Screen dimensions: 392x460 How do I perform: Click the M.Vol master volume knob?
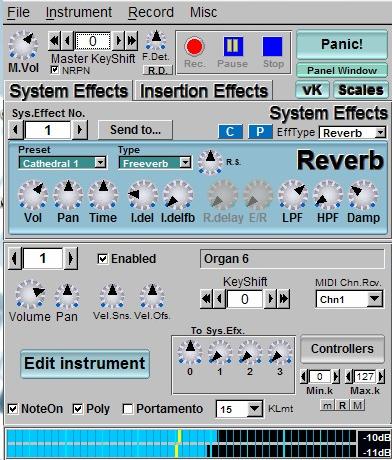click(x=23, y=45)
